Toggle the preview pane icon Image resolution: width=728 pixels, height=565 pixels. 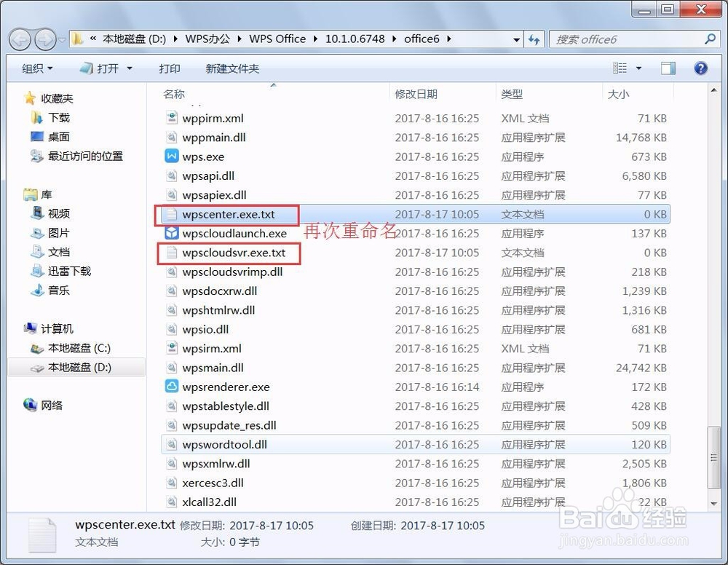click(668, 68)
